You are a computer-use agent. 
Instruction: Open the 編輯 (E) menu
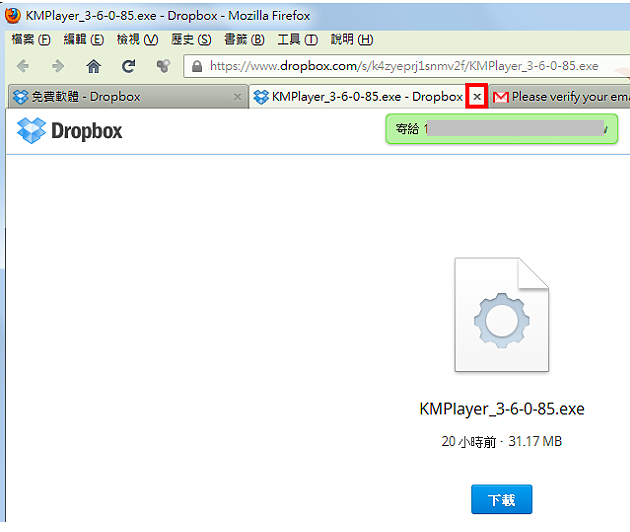tap(84, 39)
